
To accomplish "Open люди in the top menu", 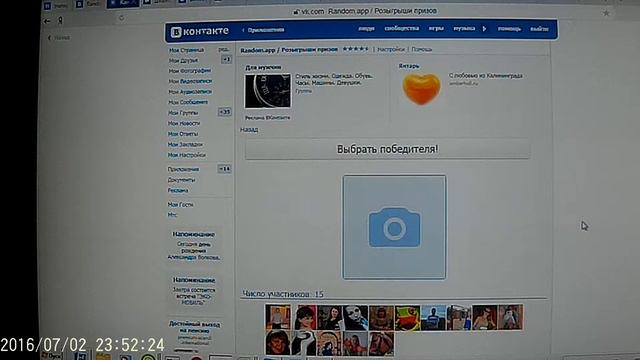I will point(366,29).
